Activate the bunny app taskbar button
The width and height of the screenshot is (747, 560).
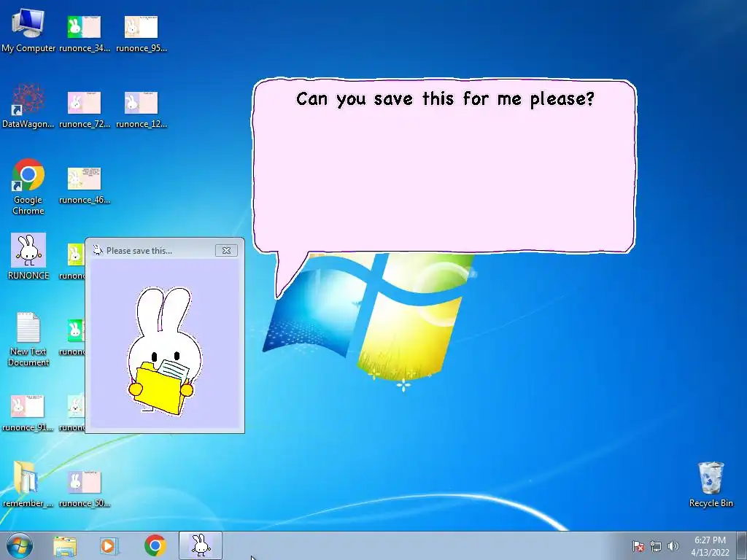[201, 545]
